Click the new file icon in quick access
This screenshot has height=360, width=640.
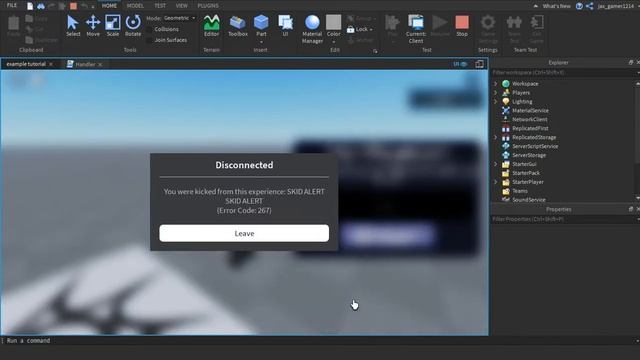(30, 6)
